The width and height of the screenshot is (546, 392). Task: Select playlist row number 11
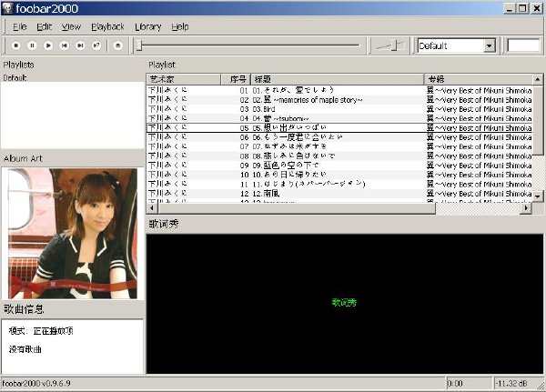point(339,184)
